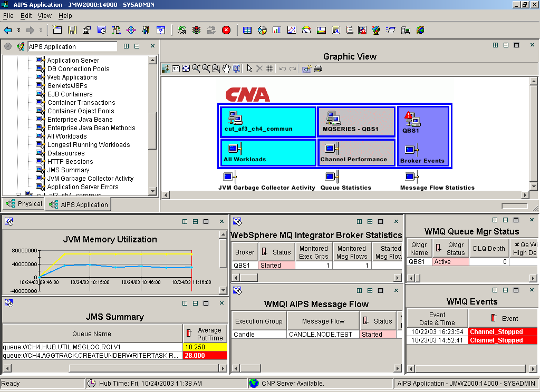Select the Bar Chart view icon
The image size is (540, 392).
point(276,30)
